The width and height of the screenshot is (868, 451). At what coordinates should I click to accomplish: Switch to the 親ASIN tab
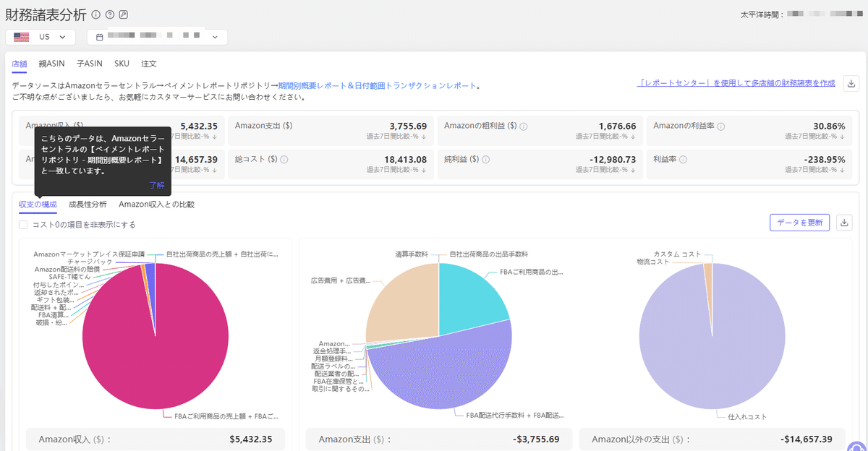[x=52, y=64]
